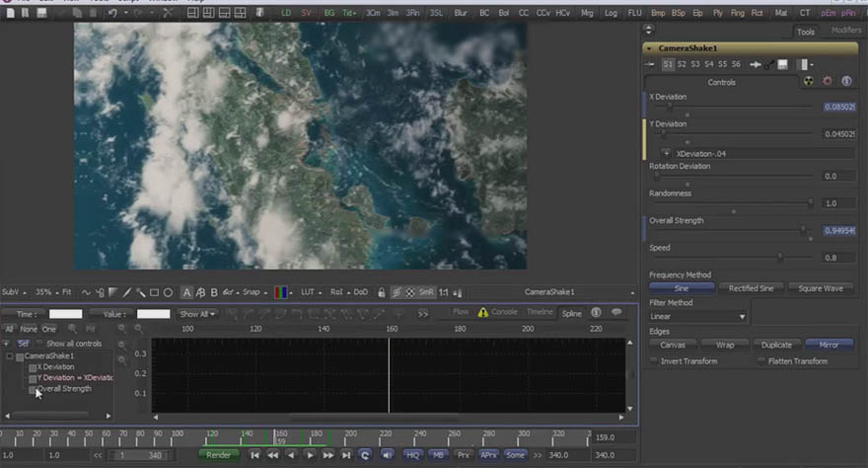Screen dimensions: 868x468
Task: Select Sine frequency method
Action: click(x=682, y=288)
